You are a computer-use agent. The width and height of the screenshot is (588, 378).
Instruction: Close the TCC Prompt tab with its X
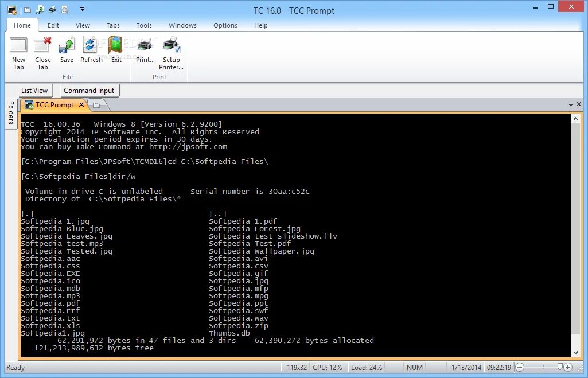tap(81, 104)
